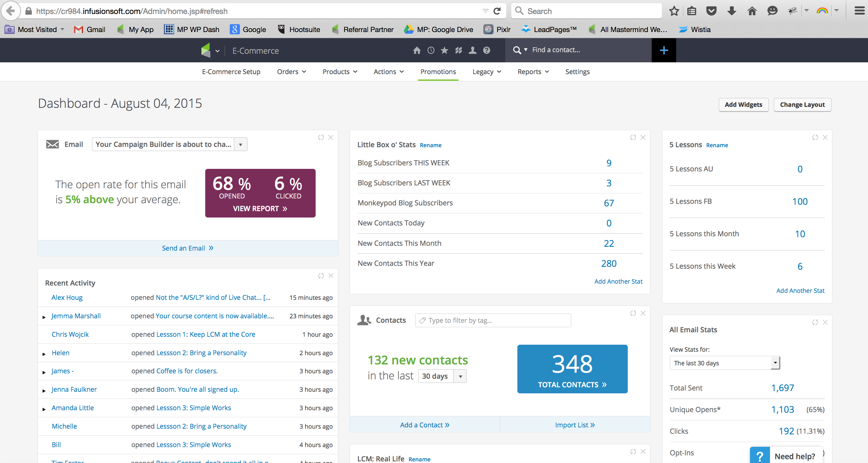Open help via the question mark icon
The height and width of the screenshot is (463, 868).
(x=486, y=50)
